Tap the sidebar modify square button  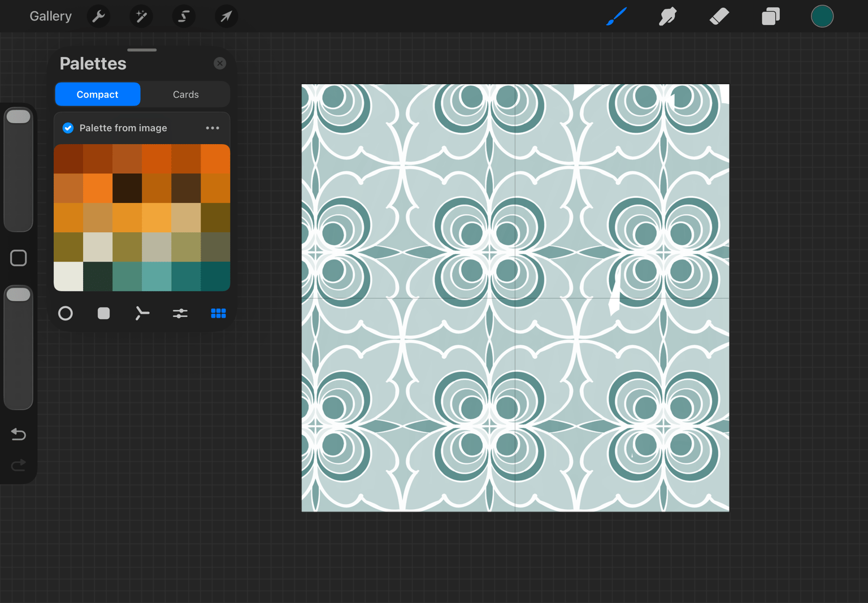[x=19, y=258]
